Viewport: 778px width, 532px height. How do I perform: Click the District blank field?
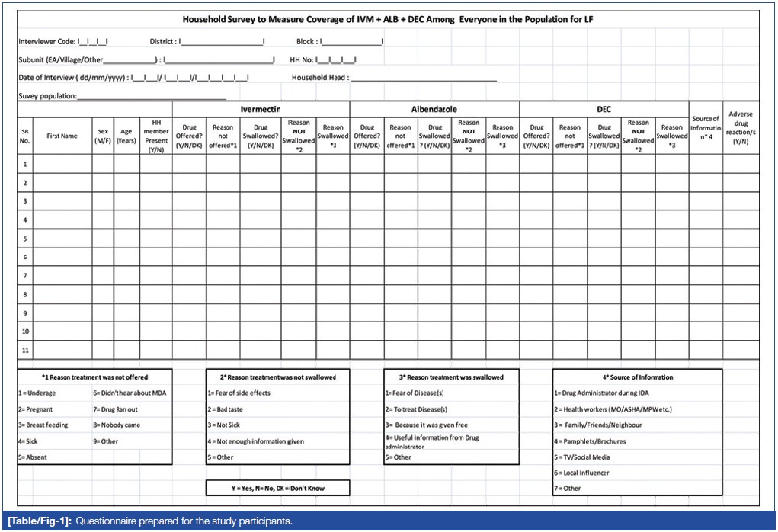(x=222, y=42)
